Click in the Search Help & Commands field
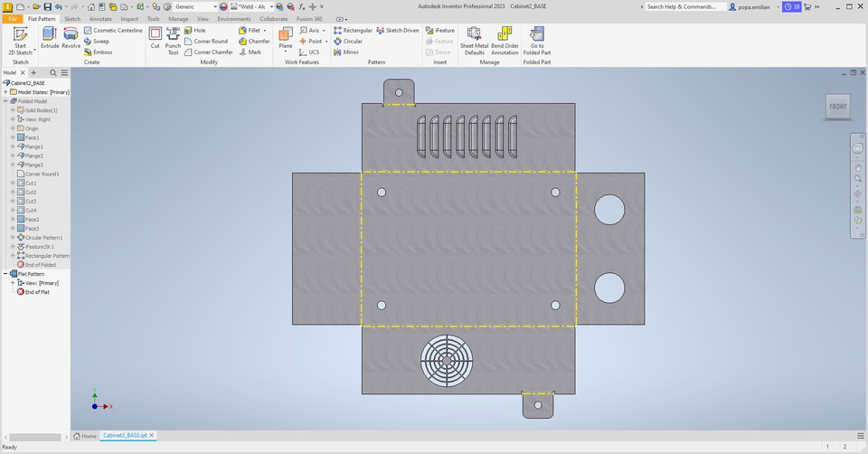 684,6
